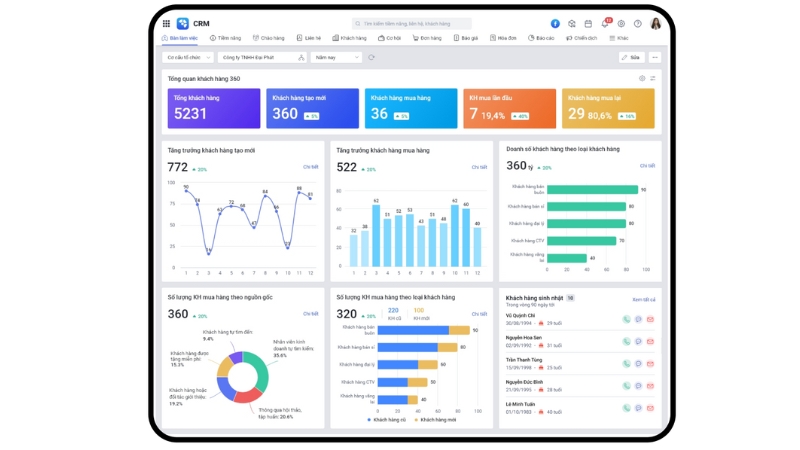Send email to Lê Minh Tuấn
The height and width of the screenshot is (450, 800).
click(x=650, y=408)
